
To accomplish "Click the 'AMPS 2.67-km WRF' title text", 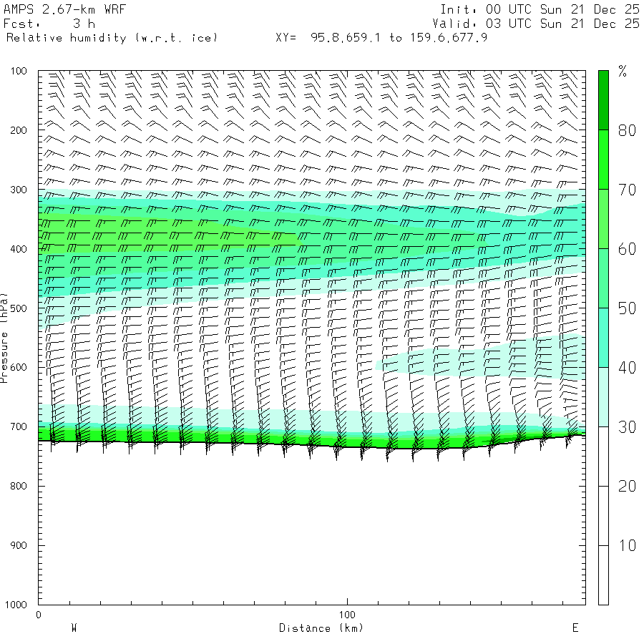I will pos(55,9).
